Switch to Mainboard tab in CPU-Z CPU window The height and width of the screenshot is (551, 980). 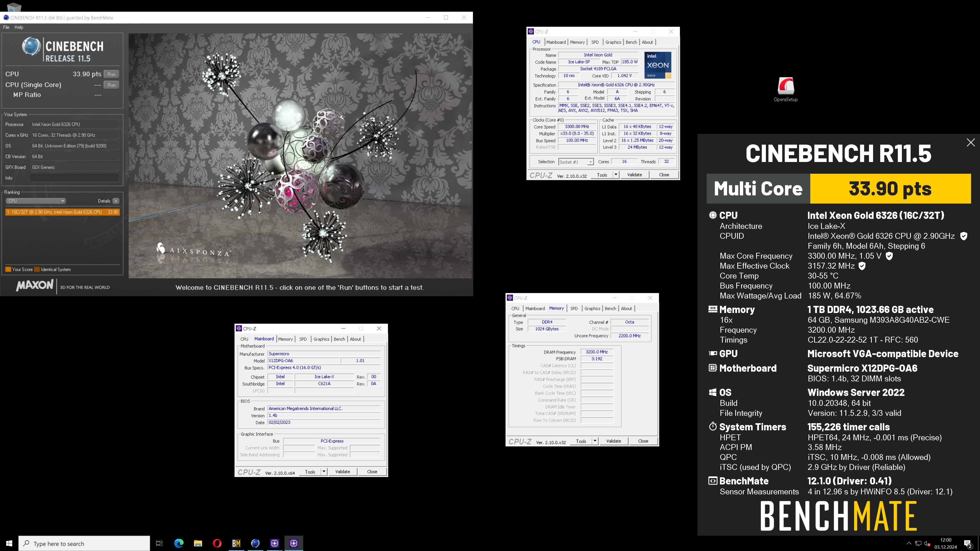click(556, 42)
